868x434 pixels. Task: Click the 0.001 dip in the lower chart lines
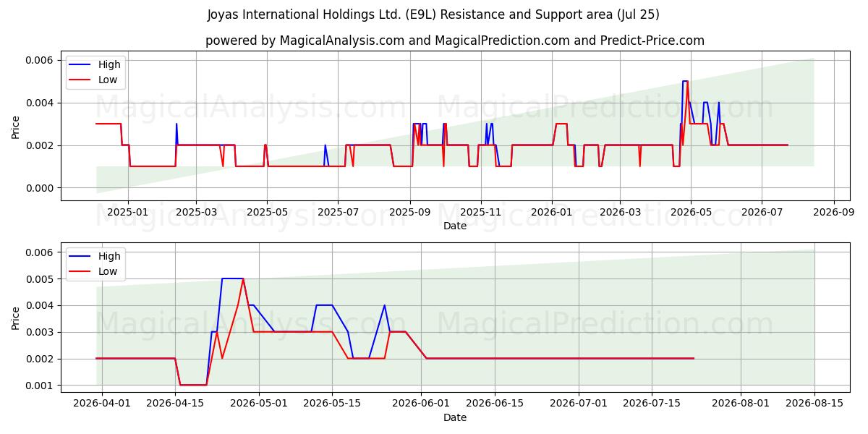193,385
